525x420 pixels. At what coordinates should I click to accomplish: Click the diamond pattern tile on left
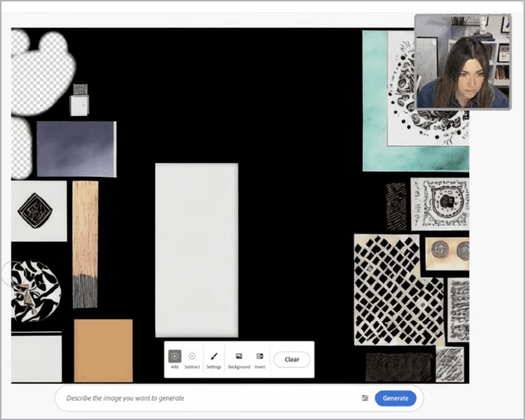[x=38, y=211]
